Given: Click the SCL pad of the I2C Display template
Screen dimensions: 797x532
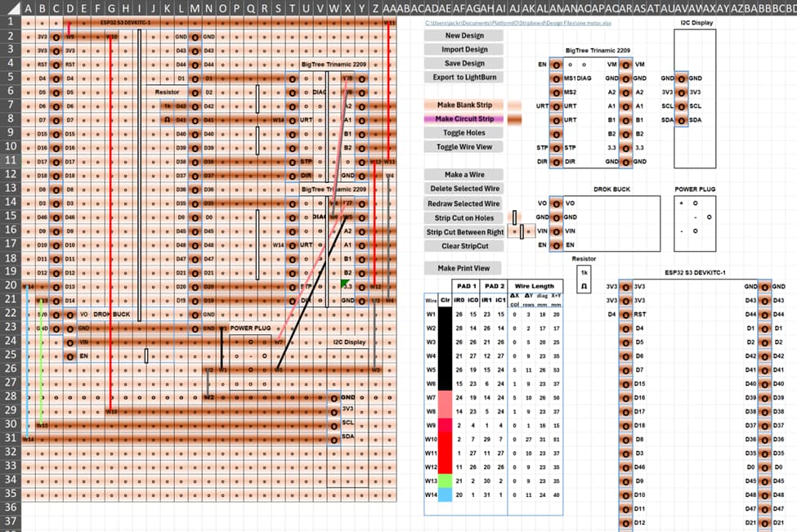Looking at the screenshot, I should 681,107.
